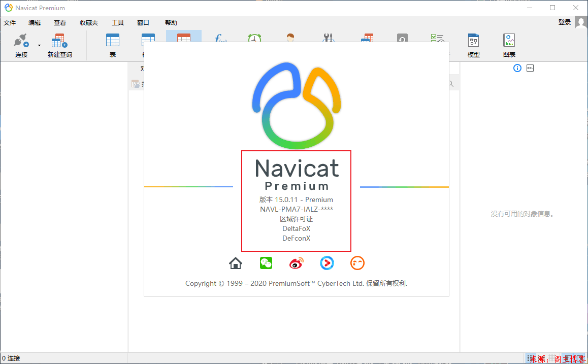The image size is (588, 364).
Task: Click the large Navicat logo in About dialog
Action: tap(297, 106)
